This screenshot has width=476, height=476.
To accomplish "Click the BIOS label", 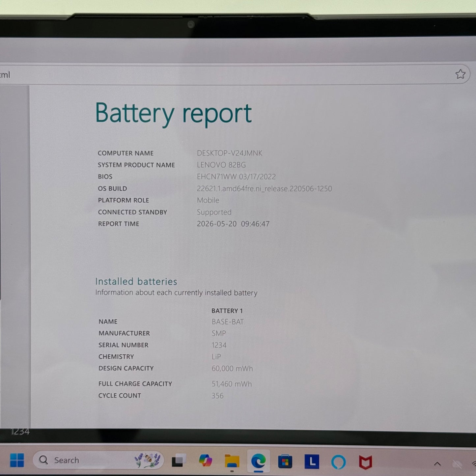I will coord(105,177).
